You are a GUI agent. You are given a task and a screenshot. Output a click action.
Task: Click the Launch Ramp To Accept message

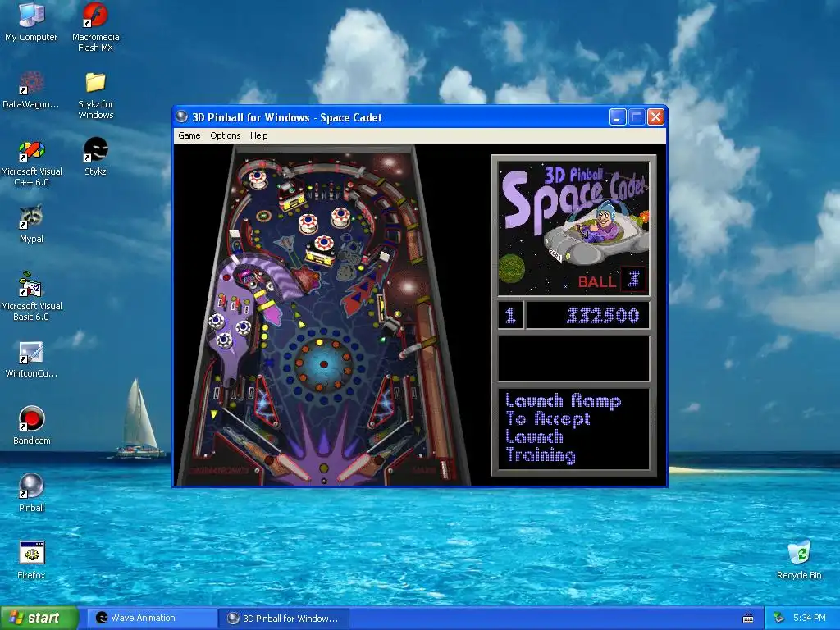point(564,427)
